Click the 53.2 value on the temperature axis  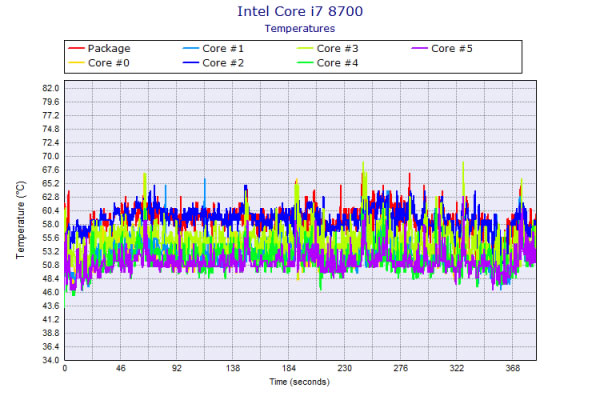click(x=51, y=251)
